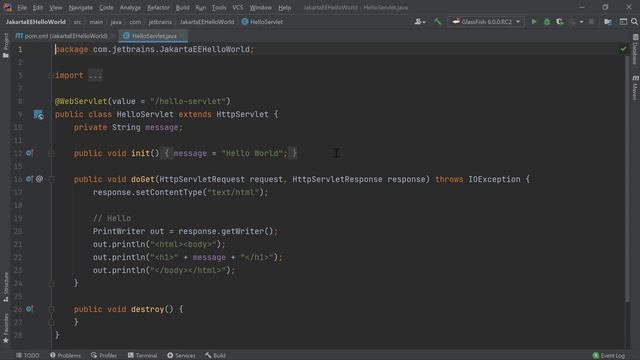Collapse the destroy method fold

pyautogui.click(x=51, y=309)
